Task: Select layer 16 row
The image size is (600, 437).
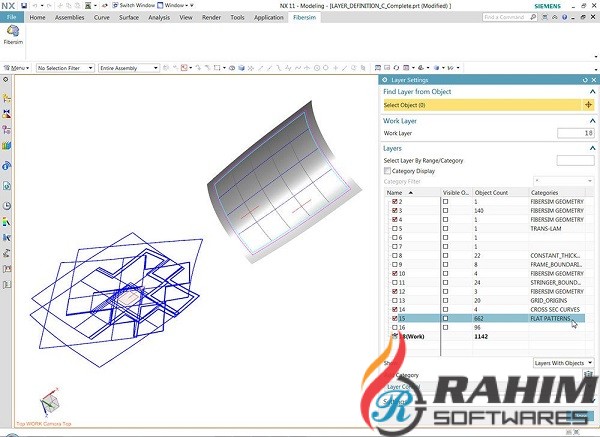Action: 484,328
